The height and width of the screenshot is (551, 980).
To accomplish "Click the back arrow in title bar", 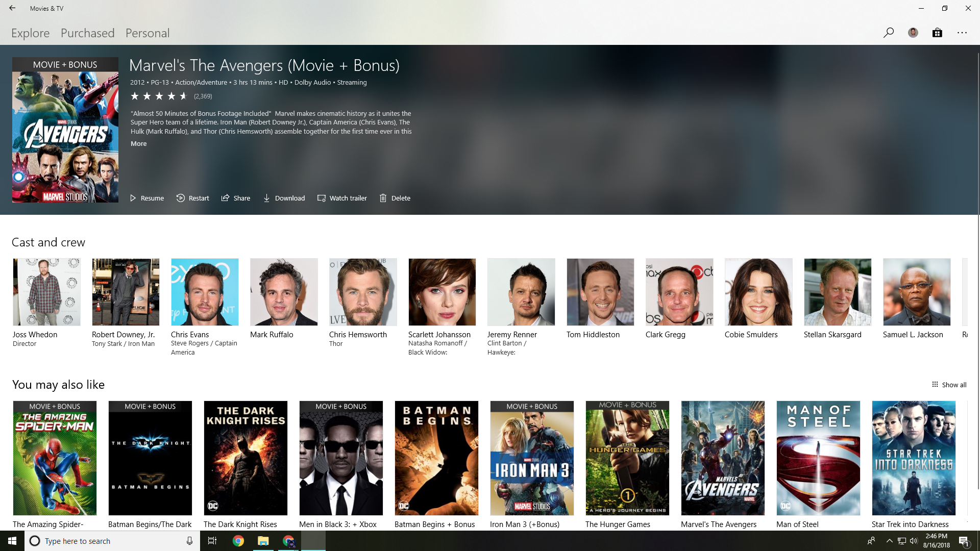I will tap(12, 8).
